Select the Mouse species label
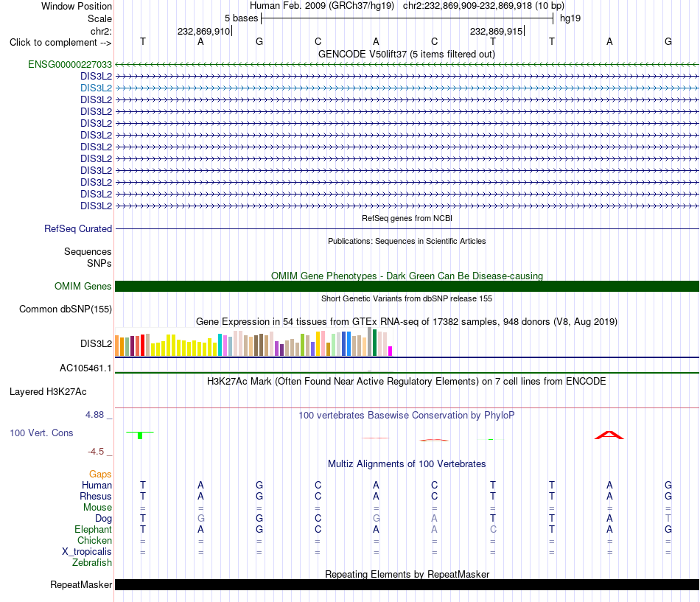Viewport: 700px width, 602px height. tap(97, 508)
